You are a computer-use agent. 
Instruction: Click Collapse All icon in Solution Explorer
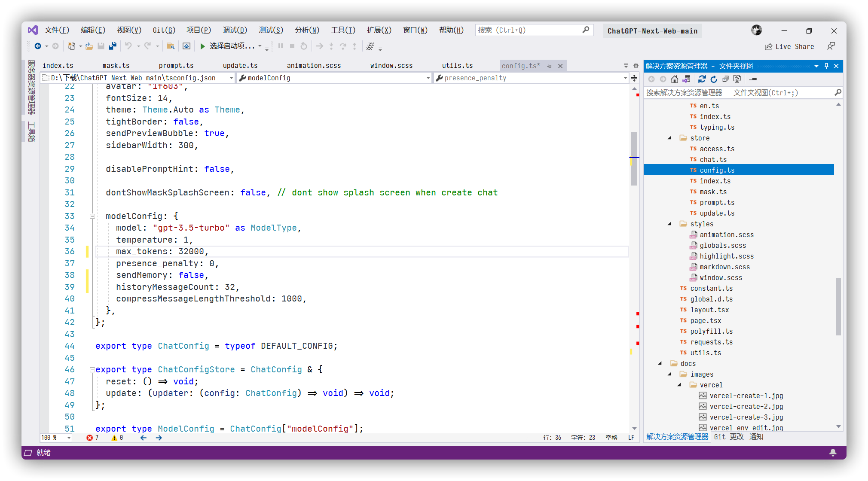click(725, 79)
